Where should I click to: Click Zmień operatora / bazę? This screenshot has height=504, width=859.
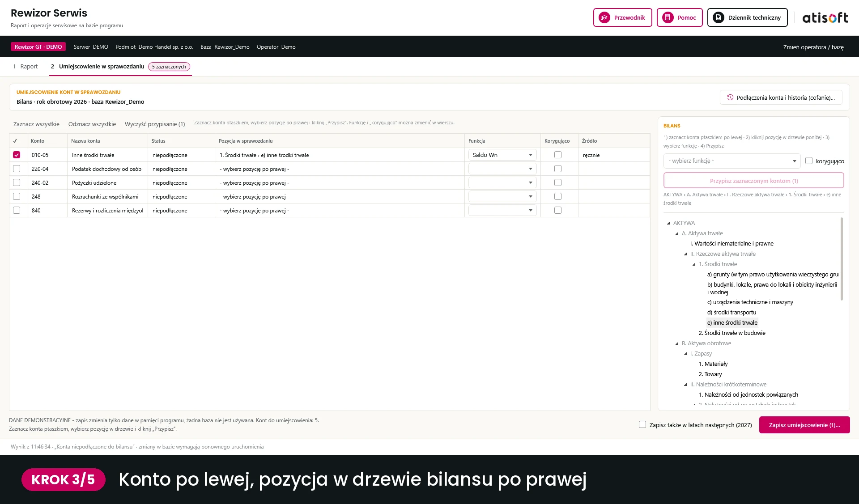pyautogui.click(x=813, y=47)
